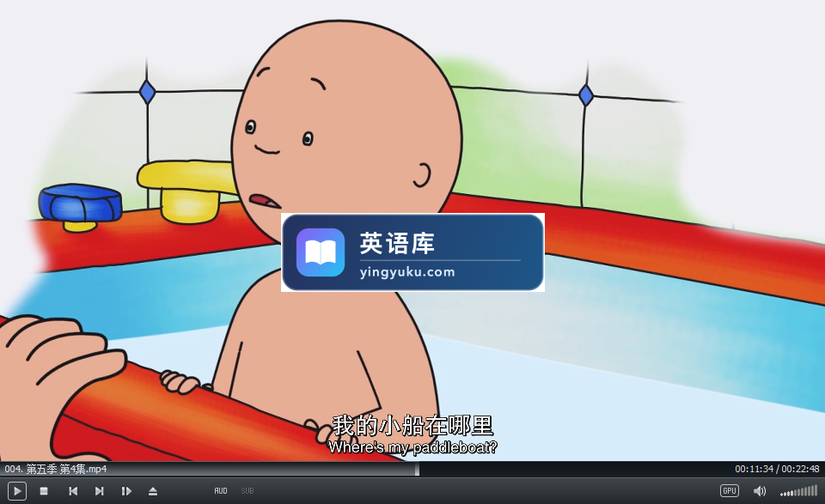Step forward one frame
This screenshot has width=825, height=504.
click(126, 491)
